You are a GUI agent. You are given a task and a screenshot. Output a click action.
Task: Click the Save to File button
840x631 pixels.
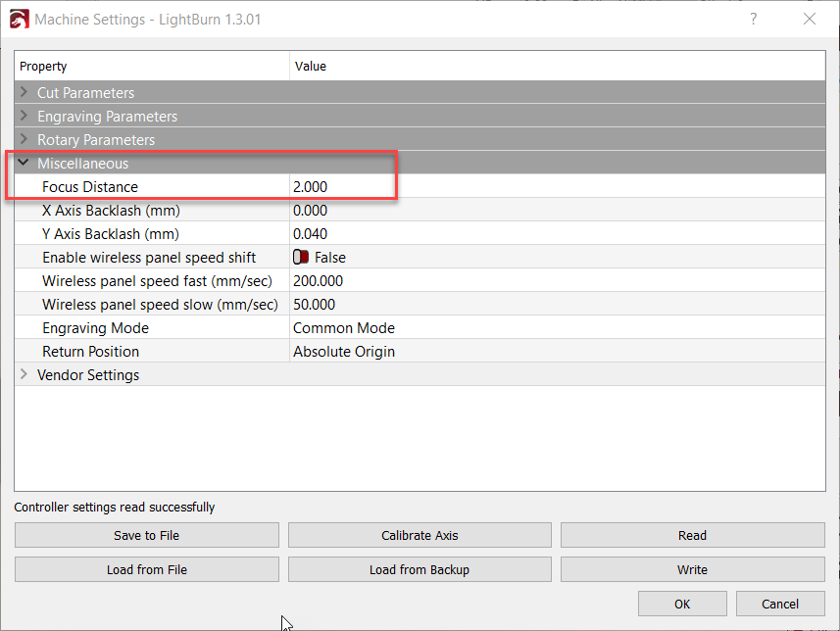point(147,535)
